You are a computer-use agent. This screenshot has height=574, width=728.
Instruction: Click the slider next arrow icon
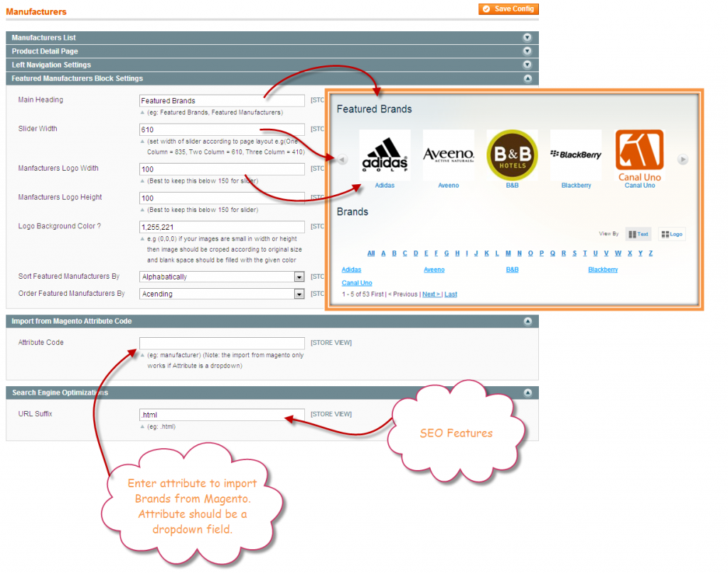click(x=682, y=159)
